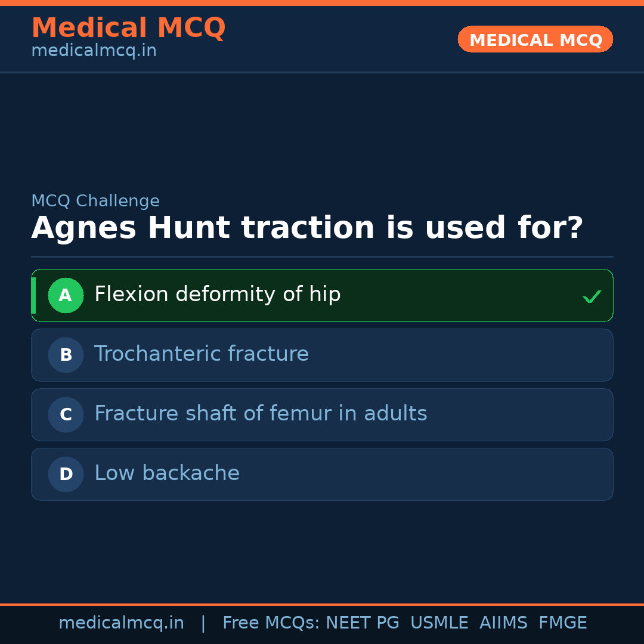This screenshot has width=644, height=644.
Task: Click the FMGE text in the footer
Action: 562,622
